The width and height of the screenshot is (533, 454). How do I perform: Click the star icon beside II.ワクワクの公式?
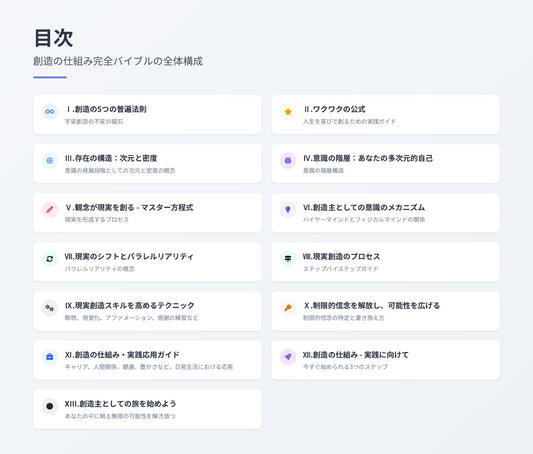pyautogui.click(x=288, y=111)
